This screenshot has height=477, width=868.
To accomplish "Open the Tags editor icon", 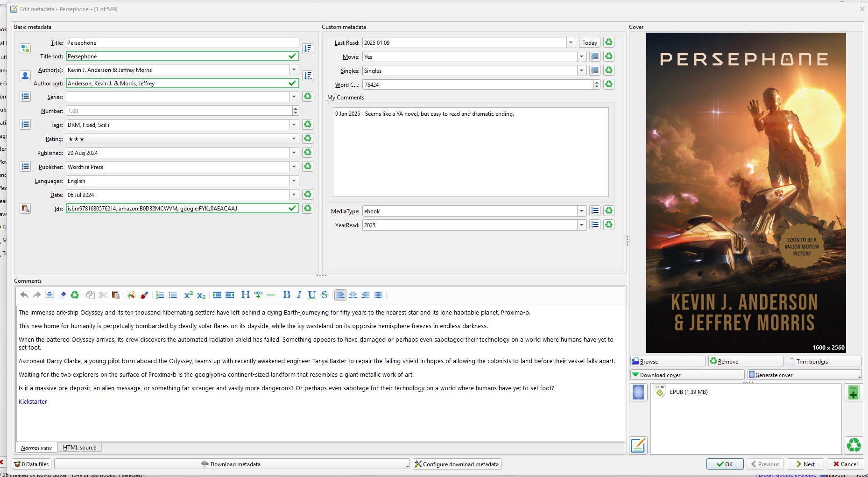I will [x=25, y=125].
